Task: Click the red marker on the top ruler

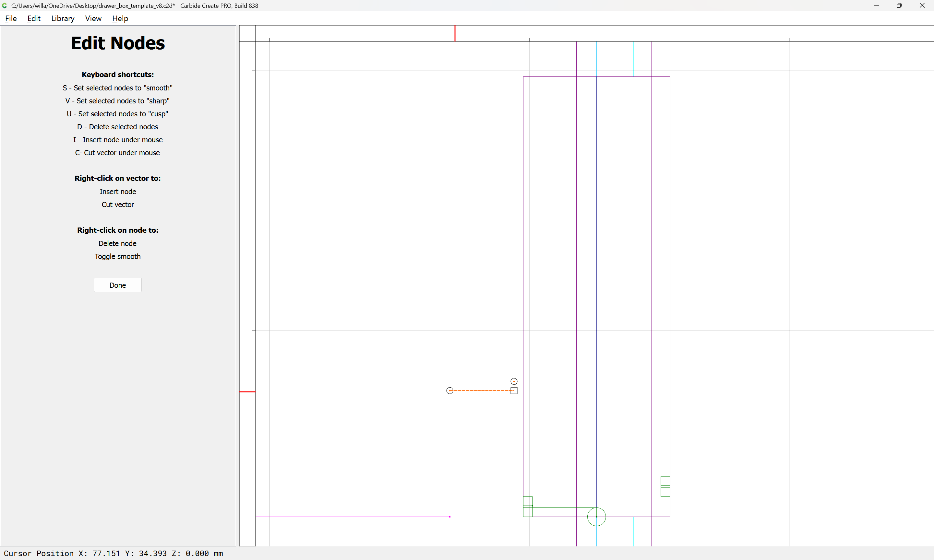Action: pyautogui.click(x=455, y=33)
